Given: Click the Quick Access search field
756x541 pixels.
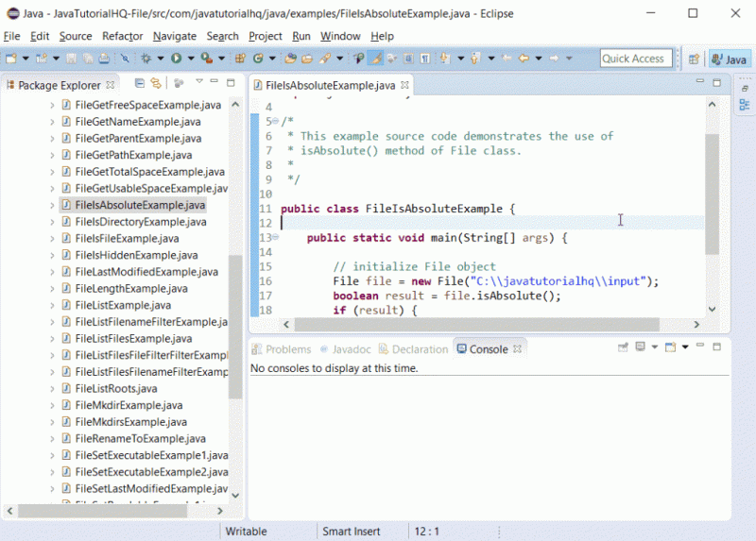Looking at the screenshot, I should tap(636, 59).
